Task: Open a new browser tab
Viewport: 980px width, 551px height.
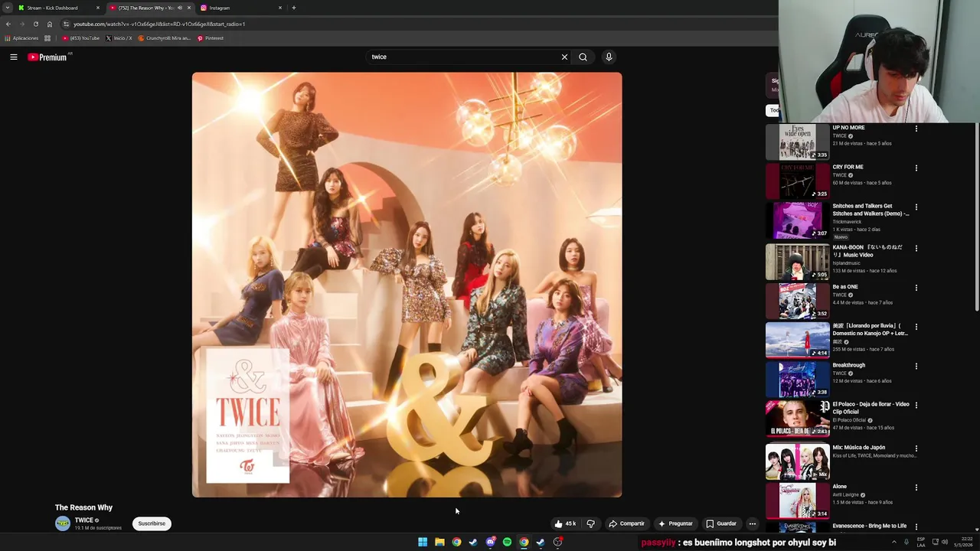Action: (293, 8)
